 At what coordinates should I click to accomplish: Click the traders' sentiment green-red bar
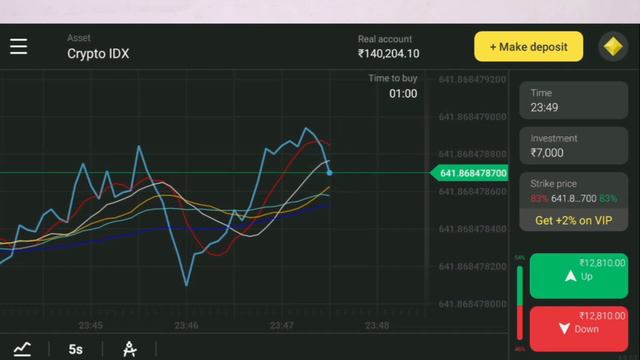(x=520, y=303)
